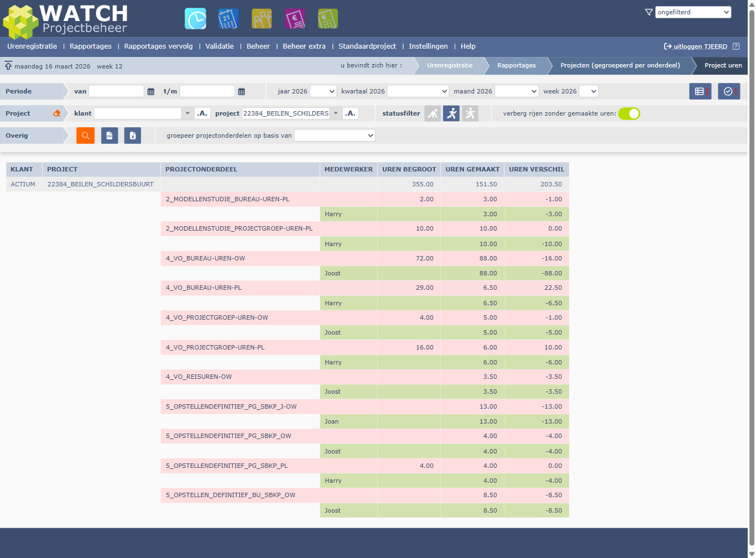Open the 'Rapportages vervolg' menu
The height and width of the screenshot is (558, 756).
[x=158, y=46]
